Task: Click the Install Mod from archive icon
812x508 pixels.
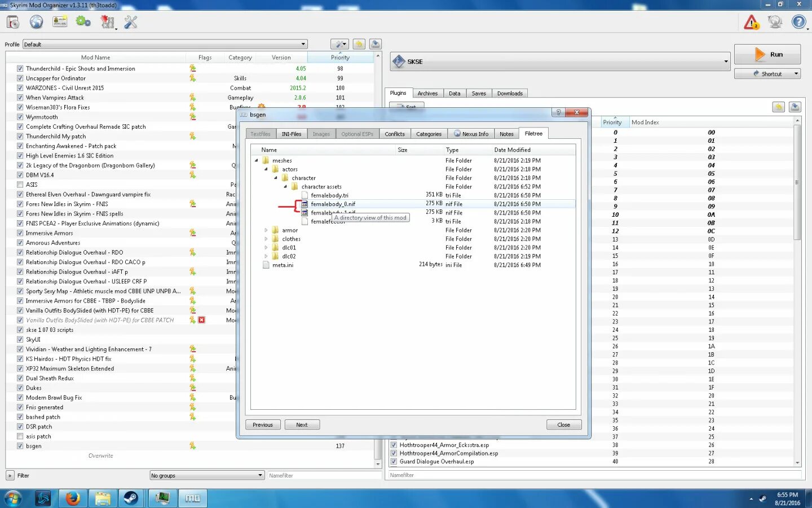Action: 13,22
